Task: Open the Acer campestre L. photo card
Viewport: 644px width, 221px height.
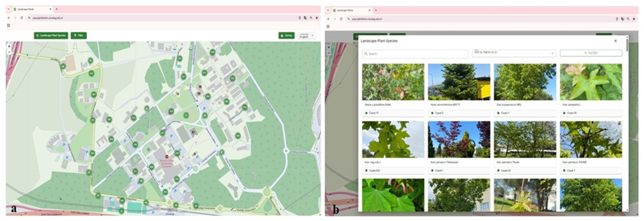Action: pos(591,82)
